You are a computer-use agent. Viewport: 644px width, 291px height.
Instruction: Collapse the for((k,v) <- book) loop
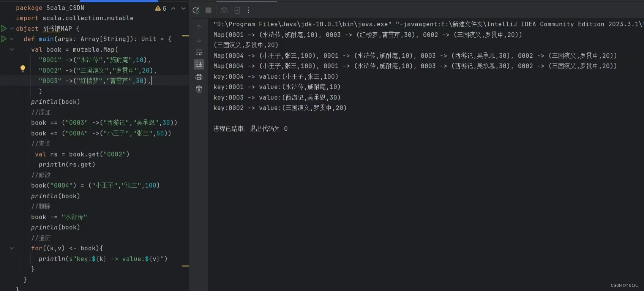(12, 248)
